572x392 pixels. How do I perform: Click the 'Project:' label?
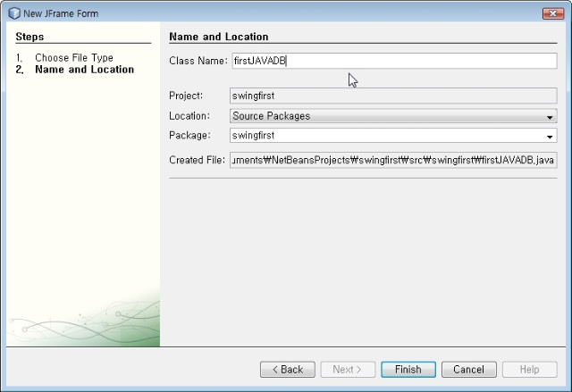(186, 96)
